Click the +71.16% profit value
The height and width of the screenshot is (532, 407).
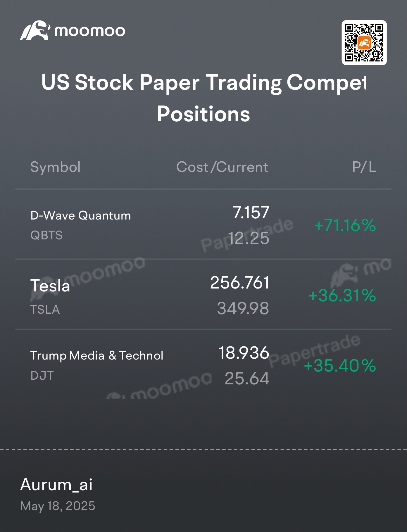[345, 225]
